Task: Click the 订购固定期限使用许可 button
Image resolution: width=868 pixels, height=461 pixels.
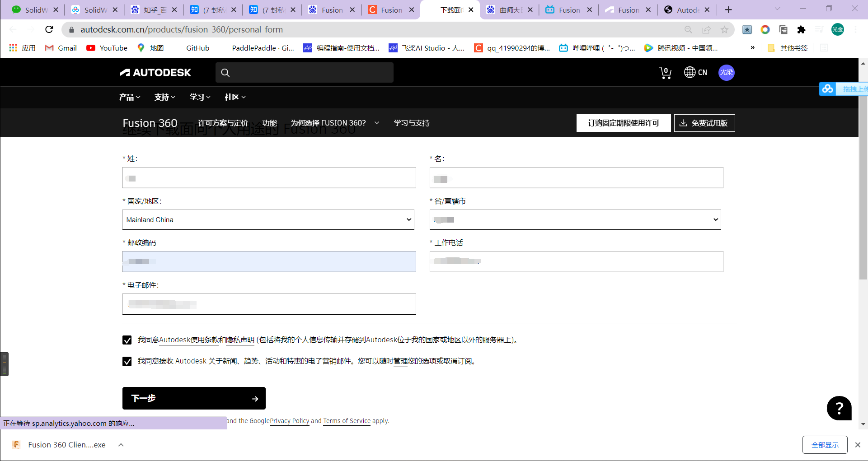Action: pos(624,123)
